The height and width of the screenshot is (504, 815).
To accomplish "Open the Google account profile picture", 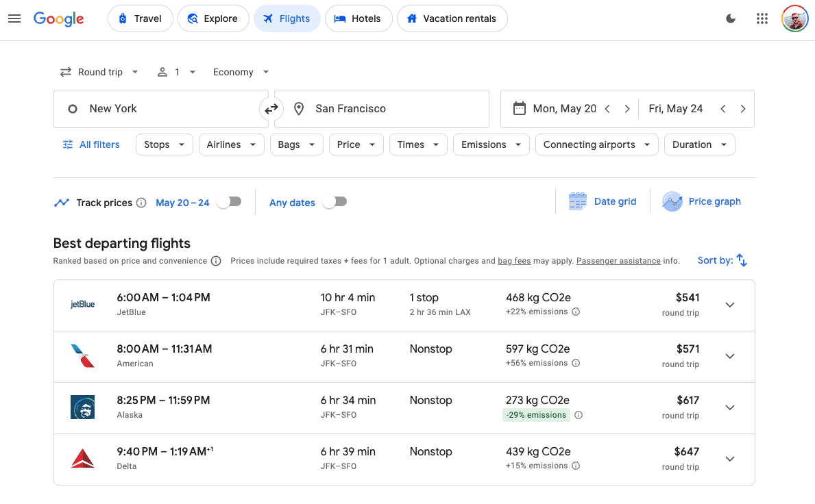I will click(794, 18).
